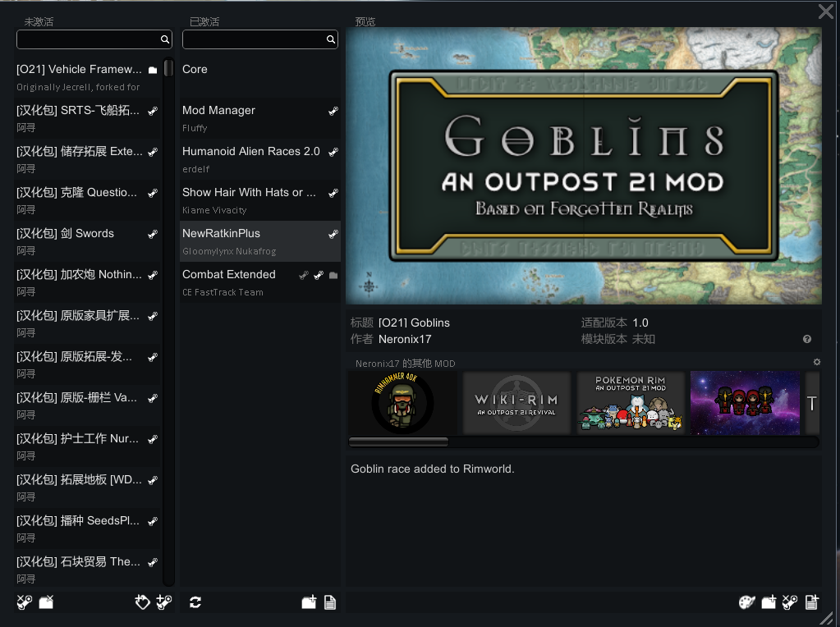The width and height of the screenshot is (840, 627).
Task: Select [O21] Vehicle Framework in inactive list
Action: tap(89, 76)
